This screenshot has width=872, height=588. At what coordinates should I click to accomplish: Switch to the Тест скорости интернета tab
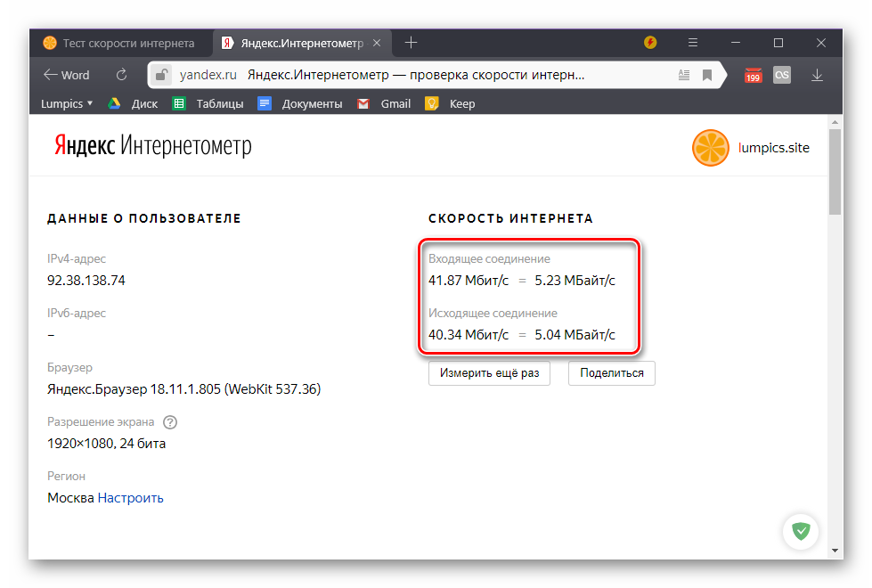point(118,43)
